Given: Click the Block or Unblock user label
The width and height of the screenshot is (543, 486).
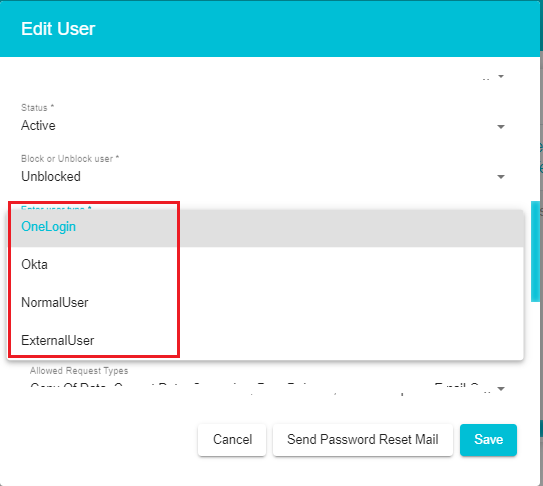Looking at the screenshot, I should click(x=70, y=159).
